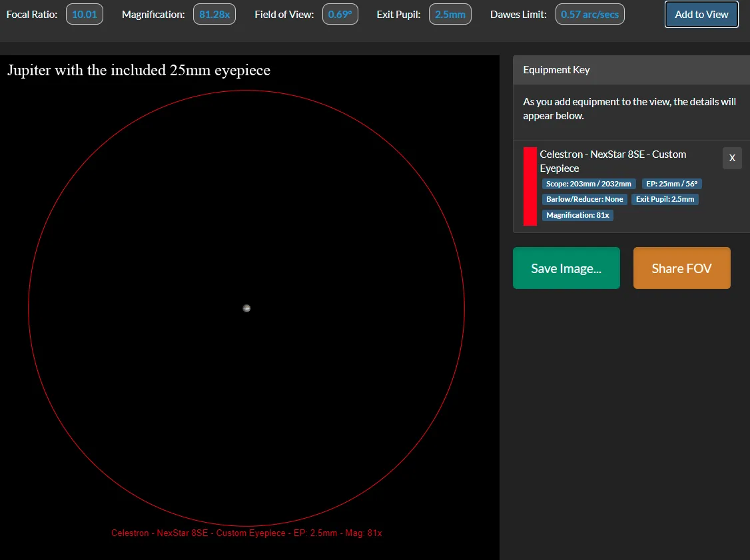
Task: Click the Scope: 203mm / 2032mm tag
Action: [588, 184]
